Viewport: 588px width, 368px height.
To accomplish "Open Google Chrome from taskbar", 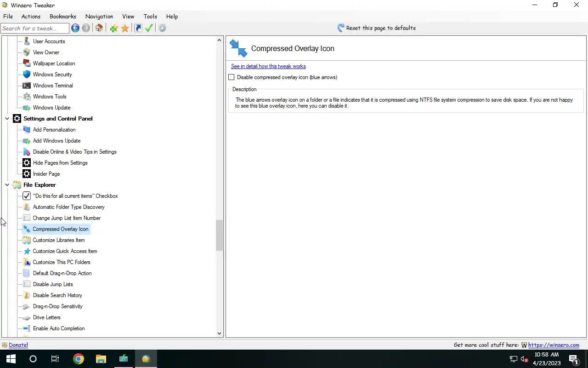I will [79, 359].
